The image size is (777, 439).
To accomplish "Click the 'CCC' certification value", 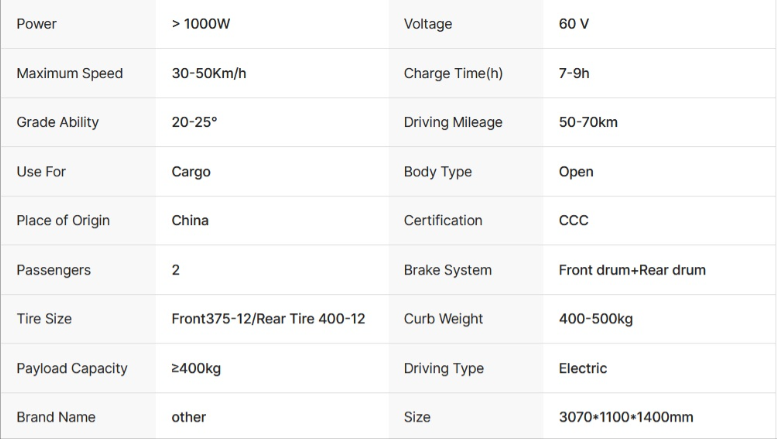I will [x=574, y=220].
